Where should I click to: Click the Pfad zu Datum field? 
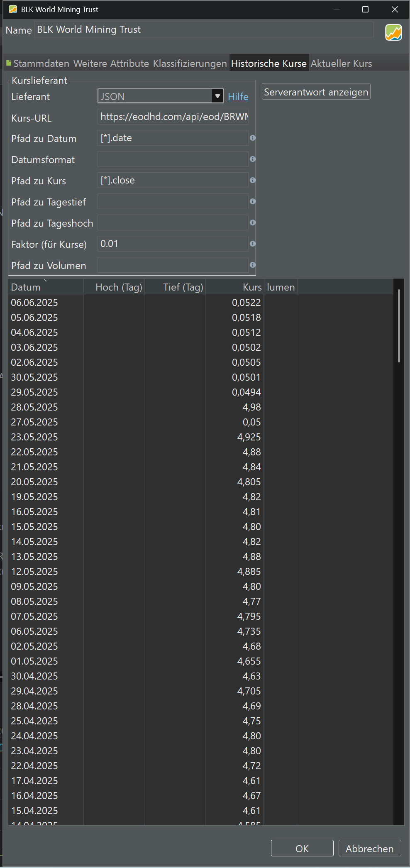[173, 138]
